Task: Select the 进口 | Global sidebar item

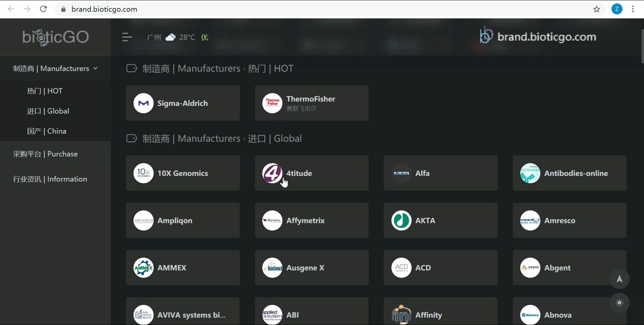Action: (48, 111)
